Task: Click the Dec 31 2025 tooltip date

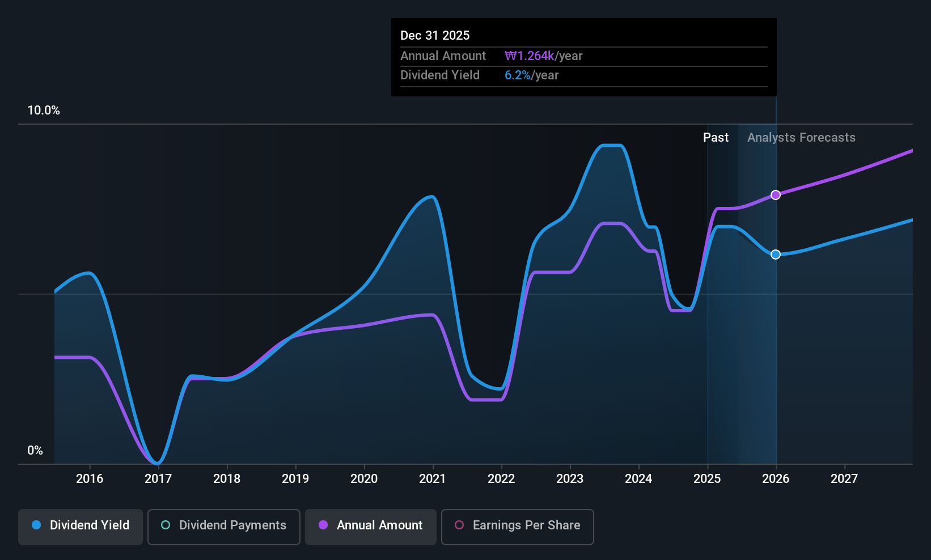Action: tap(435, 36)
